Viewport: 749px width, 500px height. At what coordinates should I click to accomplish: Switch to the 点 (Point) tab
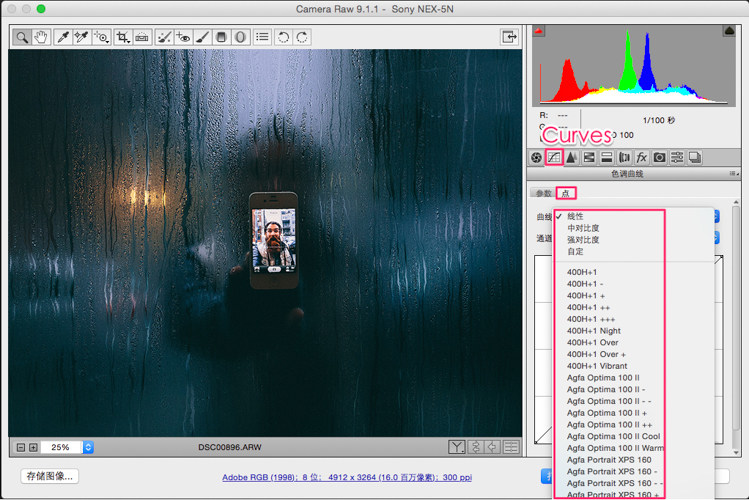tap(566, 193)
